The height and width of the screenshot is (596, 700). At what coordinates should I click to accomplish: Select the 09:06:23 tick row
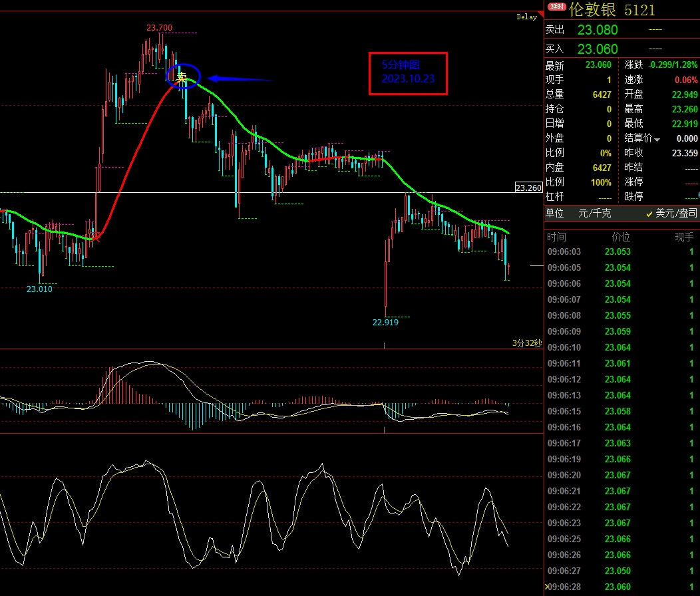[621, 523]
